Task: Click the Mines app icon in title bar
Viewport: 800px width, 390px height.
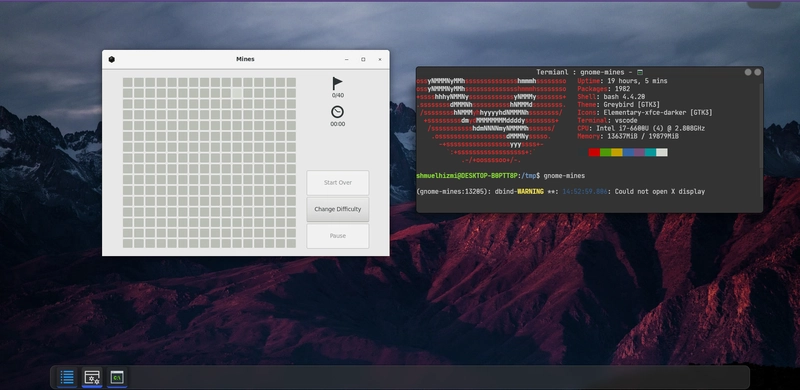Action: pyautogui.click(x=112, y=59)
